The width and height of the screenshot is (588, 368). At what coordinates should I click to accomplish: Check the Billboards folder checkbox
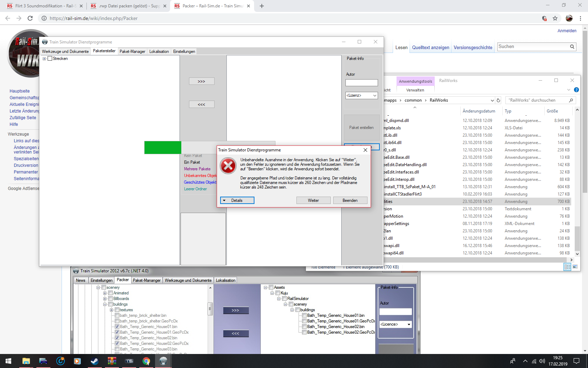click(111, 299)
